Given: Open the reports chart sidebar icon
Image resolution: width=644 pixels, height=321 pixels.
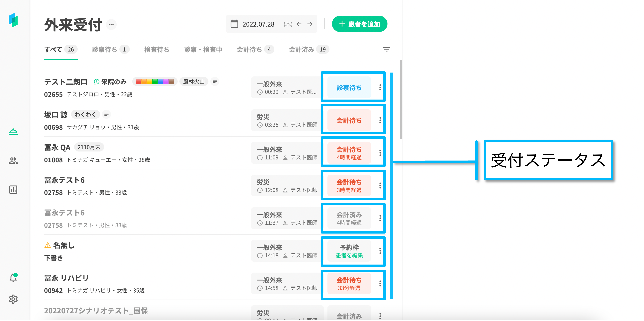Looking at the screenshot, I should pos(13,190).
